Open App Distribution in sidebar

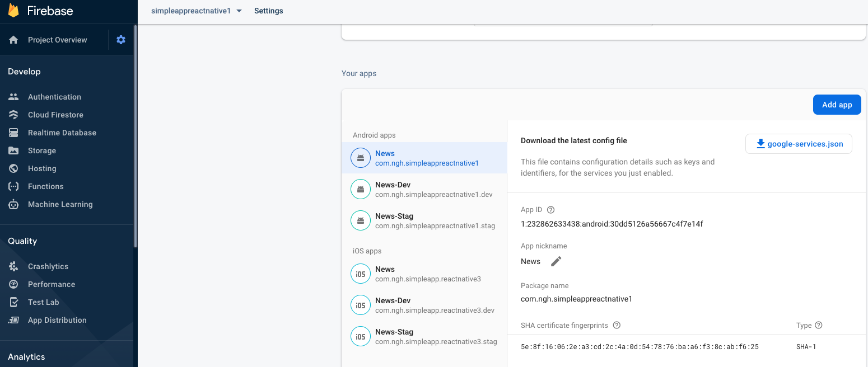[57, 320]
